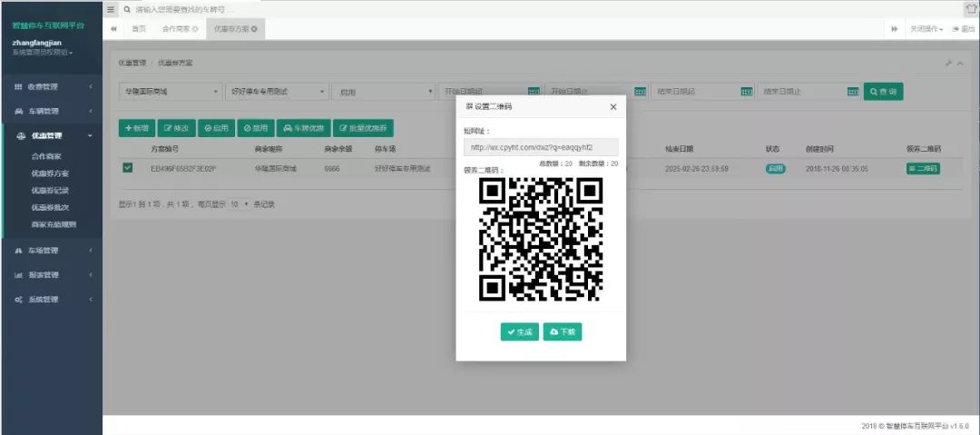Collapse the panel with the up chevron icon
This screenshot has width=980, height=435.
tap(960, 64)
